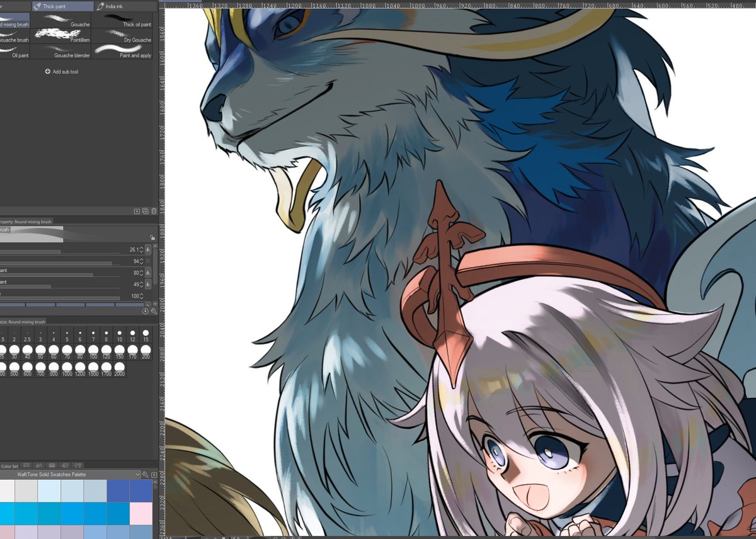The height and width of the screenshot is (539, 756).
Task: Pick brush size preset 7
Action: [93, 335]
